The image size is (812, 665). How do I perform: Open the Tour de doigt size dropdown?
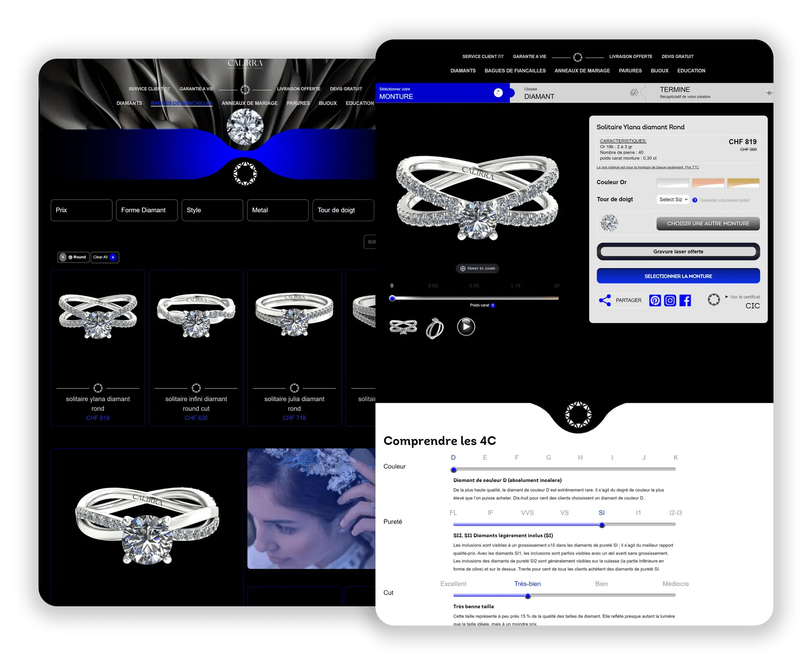672,200
